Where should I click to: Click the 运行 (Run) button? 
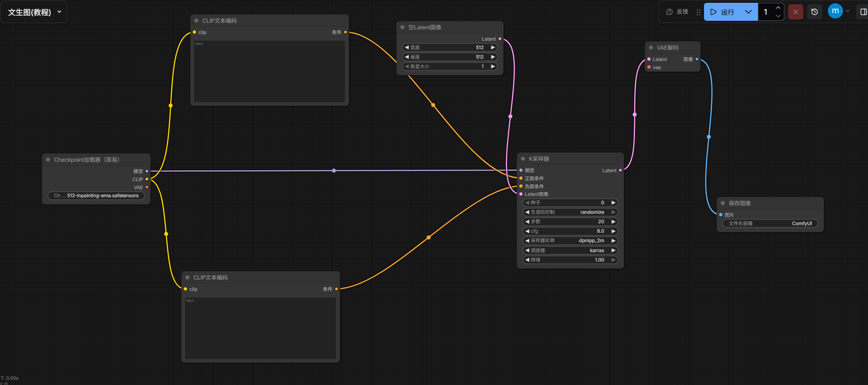[722, 12]
